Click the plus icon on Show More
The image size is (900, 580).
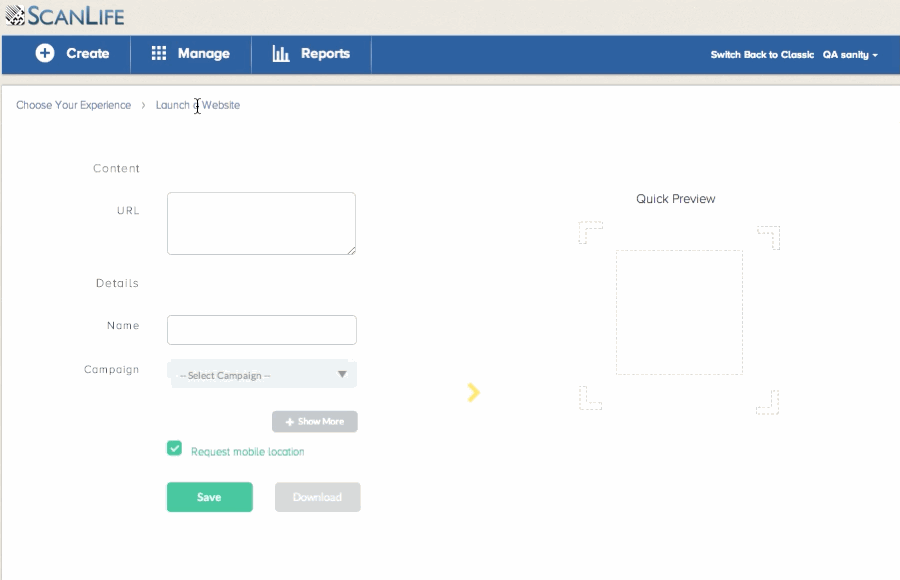coord(288,421)
